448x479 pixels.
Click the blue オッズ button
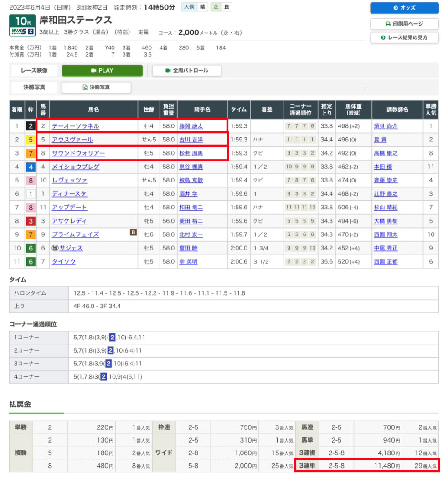click(404, 8)
